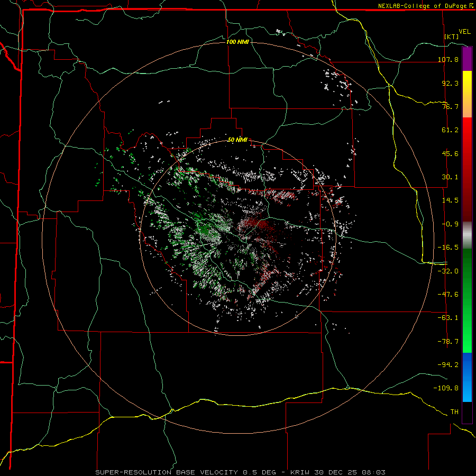The image size is (476, 476).
Task: Pick the bright green segment near -78.7
Action: pos(467,342)
